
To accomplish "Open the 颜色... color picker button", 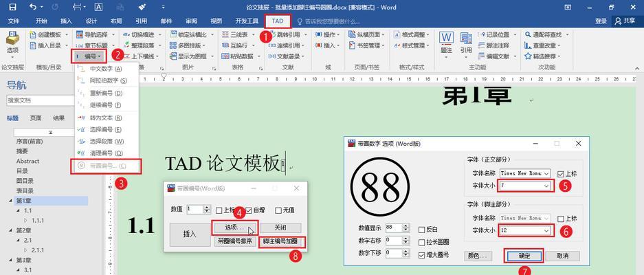I will [478, 256].
